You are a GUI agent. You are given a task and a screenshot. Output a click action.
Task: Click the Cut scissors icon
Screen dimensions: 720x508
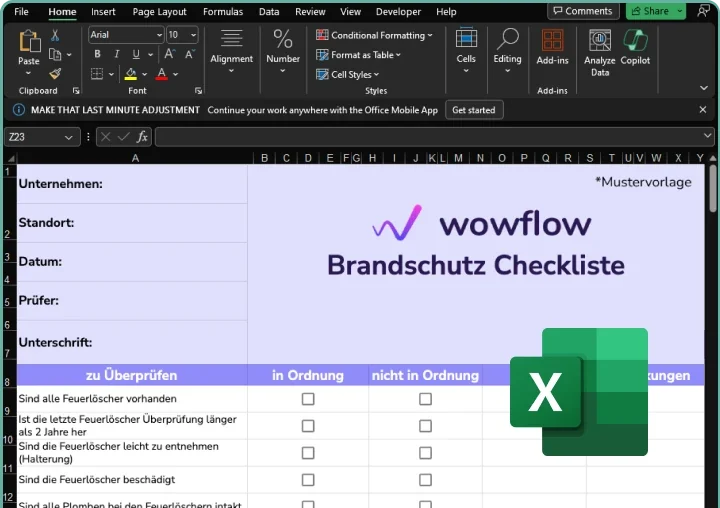[55, 35]
